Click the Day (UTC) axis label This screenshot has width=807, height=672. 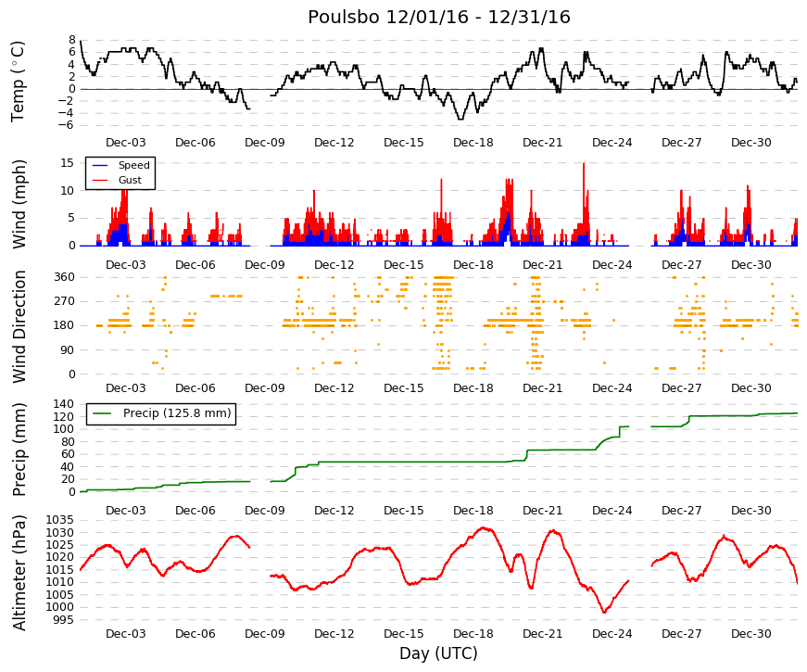click(438, 653)
